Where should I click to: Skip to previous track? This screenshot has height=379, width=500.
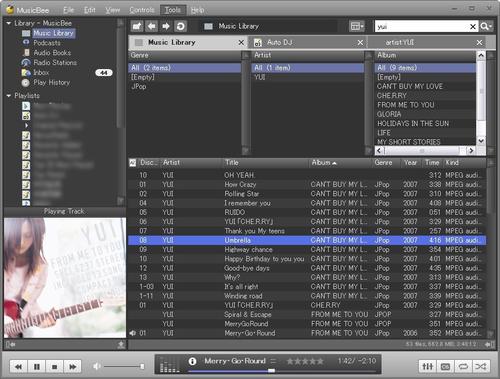(x=19, y=367)
